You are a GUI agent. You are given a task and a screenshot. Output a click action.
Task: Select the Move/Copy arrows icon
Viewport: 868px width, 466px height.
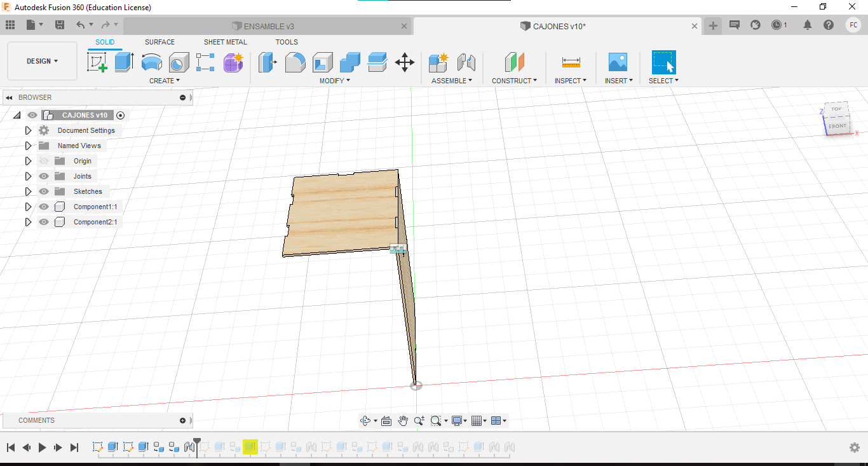405,62
